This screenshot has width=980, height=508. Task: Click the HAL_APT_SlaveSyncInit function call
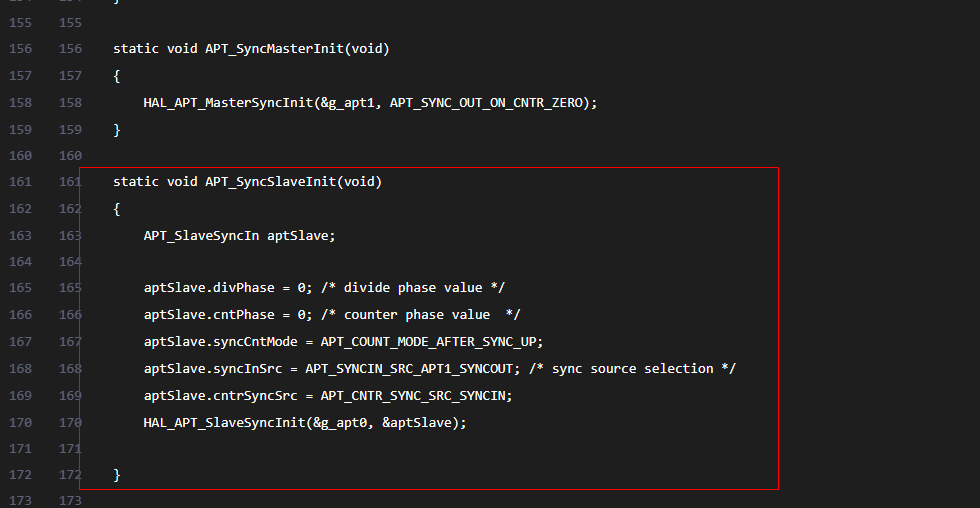point(224,423)
